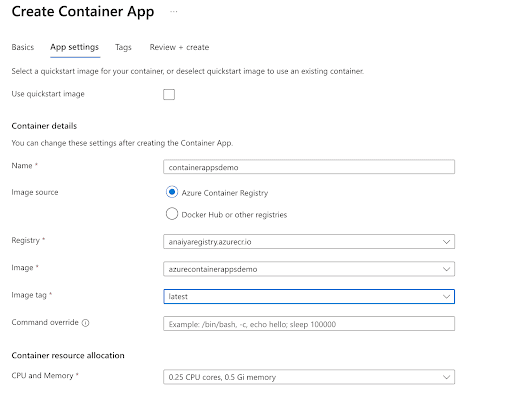Select Azure Container Registry as image source
The width and height of the screenshot is (512, 405).
coord(172,192)
